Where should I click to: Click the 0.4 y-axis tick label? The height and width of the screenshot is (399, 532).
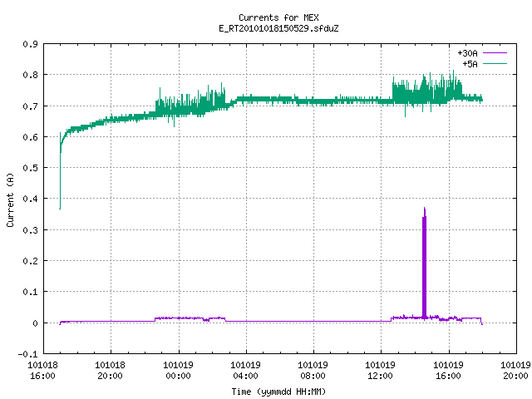pyautogui.click(x=30, y=199)
